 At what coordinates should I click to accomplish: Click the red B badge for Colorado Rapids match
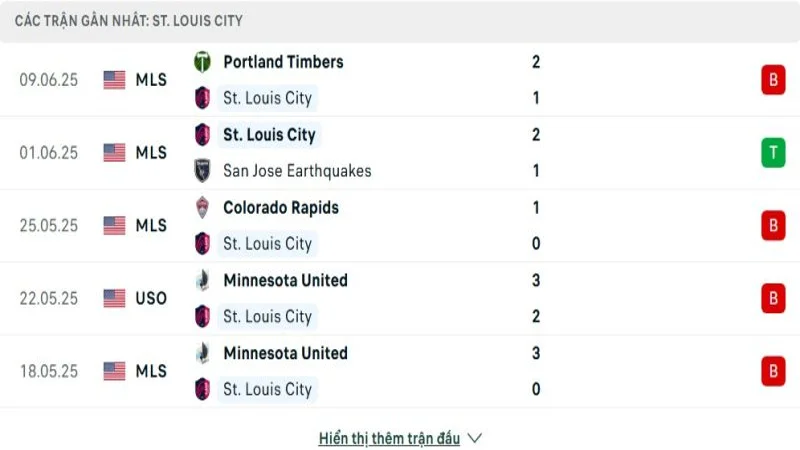[772, 226]
